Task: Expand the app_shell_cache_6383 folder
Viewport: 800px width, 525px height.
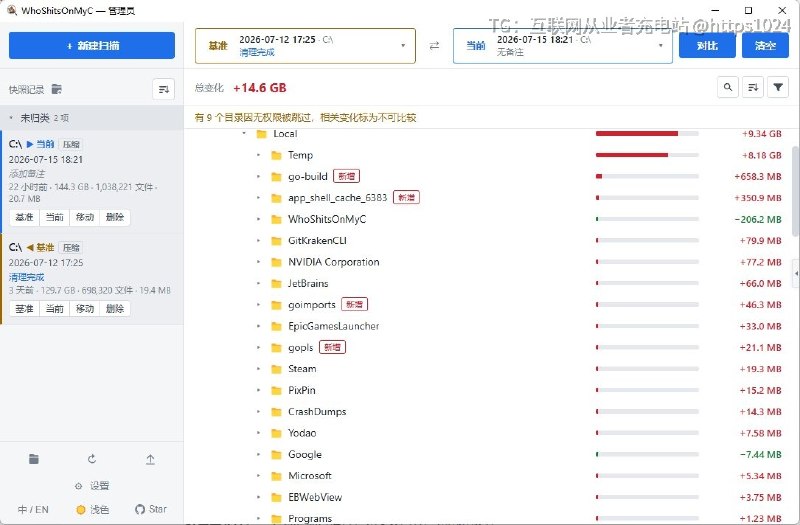Action: pos(258,198)
